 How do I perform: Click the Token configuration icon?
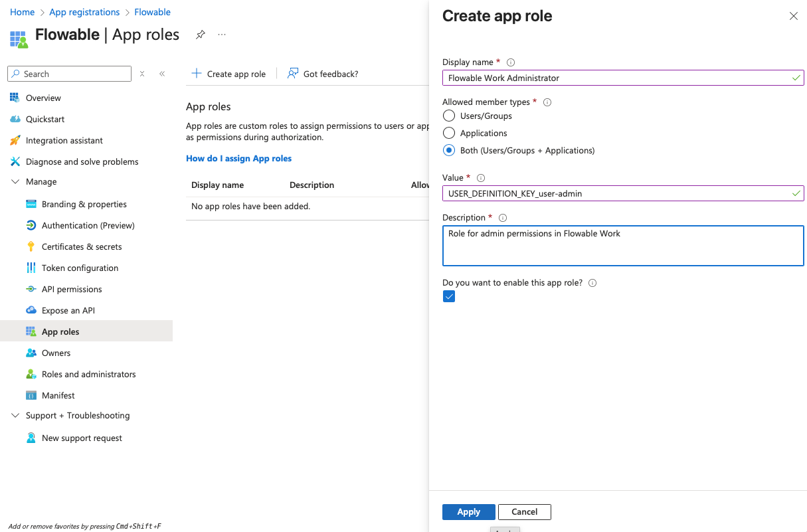[31, 268]
